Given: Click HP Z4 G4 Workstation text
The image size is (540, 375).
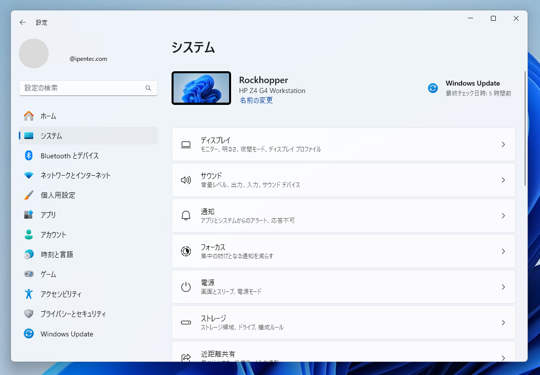Looking at the screenshot, I should pos(272,91).
